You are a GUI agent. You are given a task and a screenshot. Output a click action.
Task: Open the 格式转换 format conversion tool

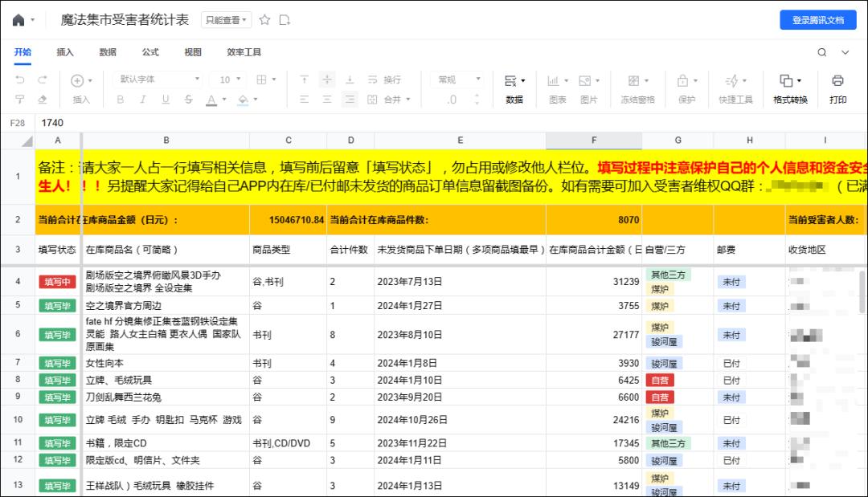click(x=789, y=88)
